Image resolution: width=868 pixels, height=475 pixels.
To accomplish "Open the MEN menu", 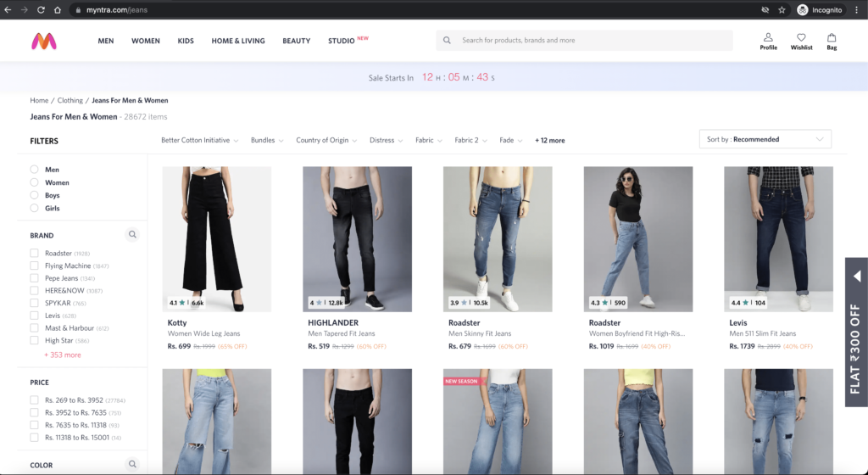I will pyautogui.click(x=106, y=41).
